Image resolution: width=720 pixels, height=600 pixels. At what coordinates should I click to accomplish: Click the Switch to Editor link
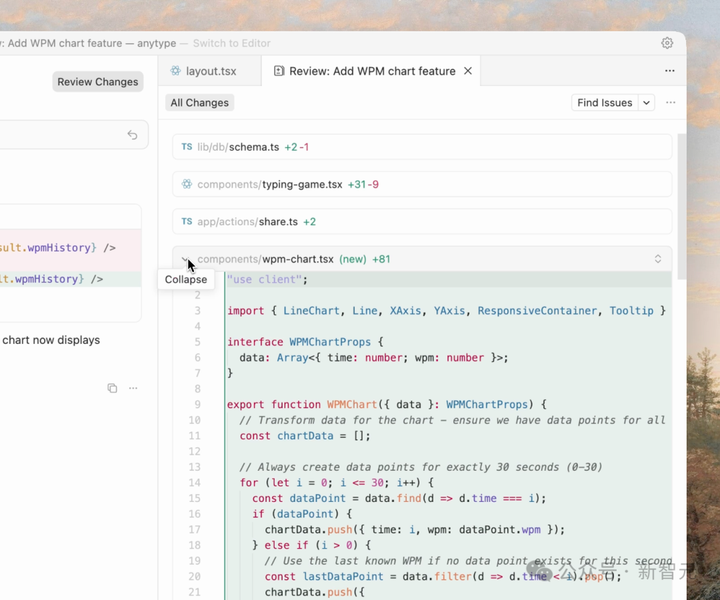[231, 43]
